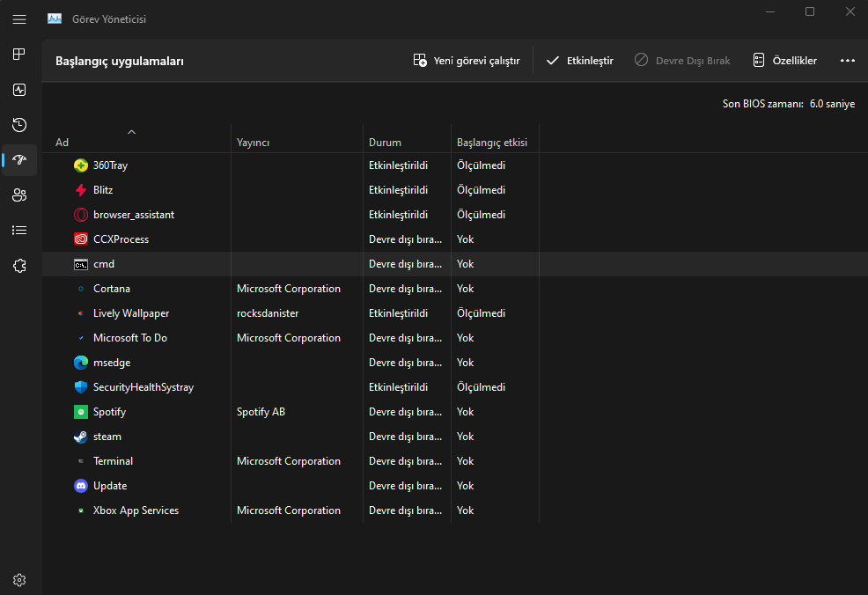Viewport: 868px width, 595px height.
Task: Click the cmd console icon
Action: pos(81,265)
